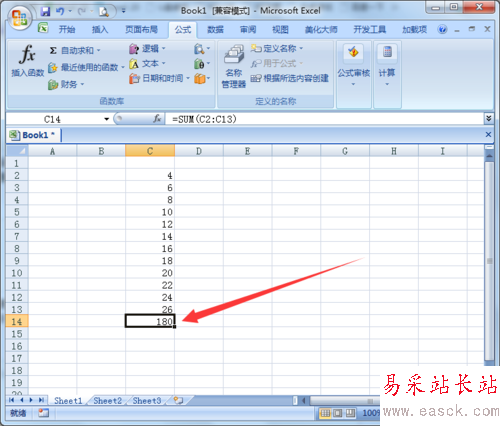Select cell containing 26
The height and width of the screenshot is (426, 500).
click(x=150, y=309)
